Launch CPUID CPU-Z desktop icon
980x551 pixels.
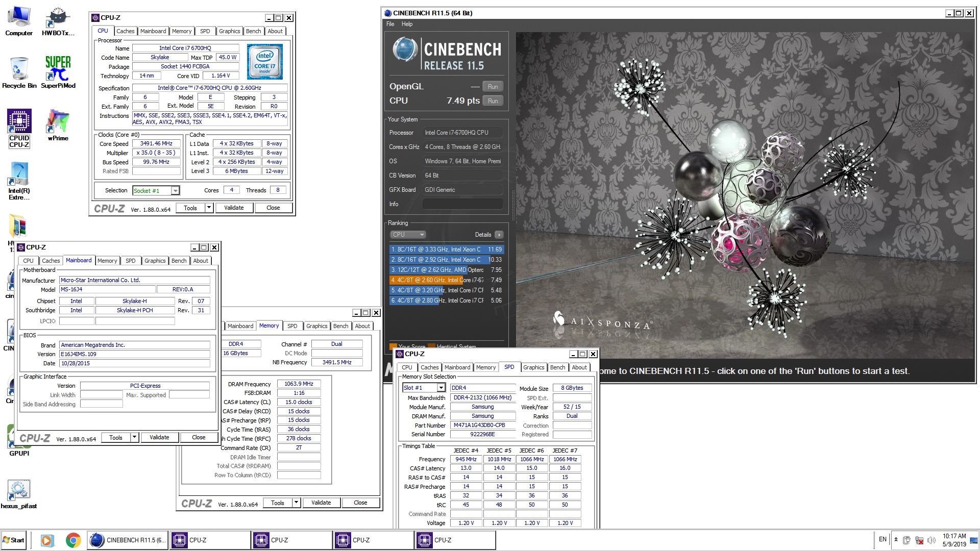pos(19,129)
